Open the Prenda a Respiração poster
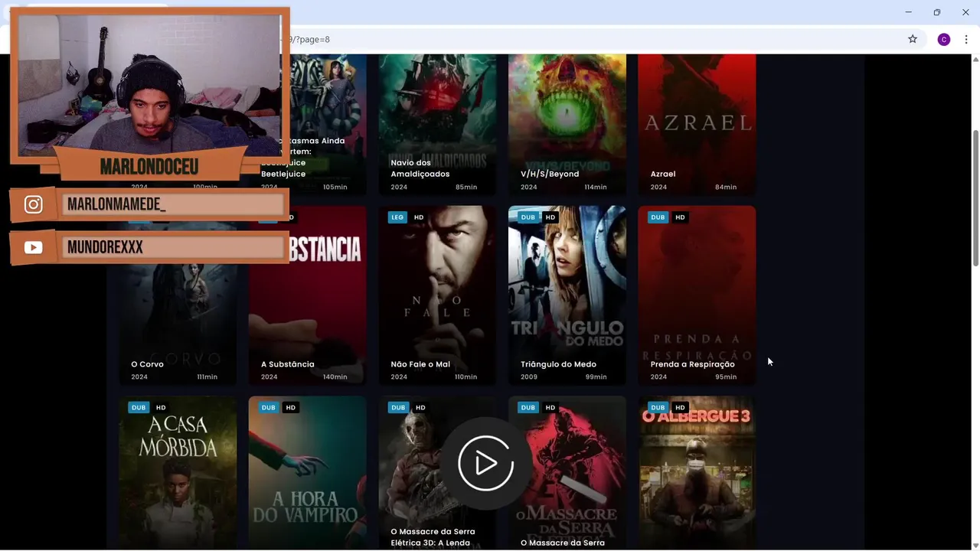The height and width of the screenshot is (551, 980). tap(697, 295)
